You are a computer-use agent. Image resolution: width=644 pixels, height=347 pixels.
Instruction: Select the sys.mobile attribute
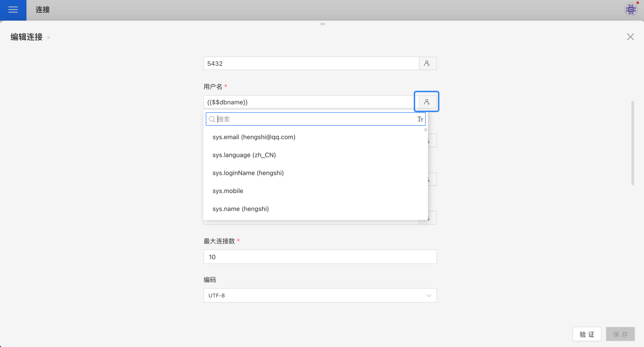[228, 191]
